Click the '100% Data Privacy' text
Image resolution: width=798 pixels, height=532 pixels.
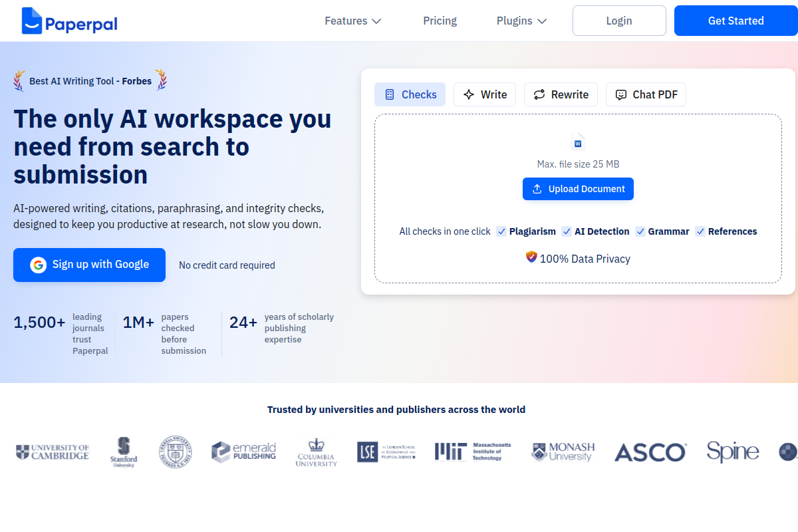tap(585, 259)
